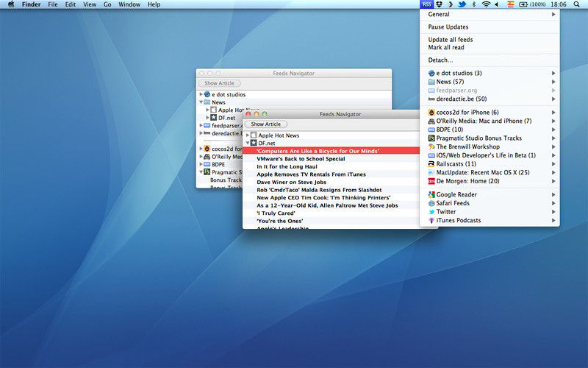The width and height of the screenshot is (588, 368).
Task: Open the Dropbox menu bar icon
Action: [439, 4]
